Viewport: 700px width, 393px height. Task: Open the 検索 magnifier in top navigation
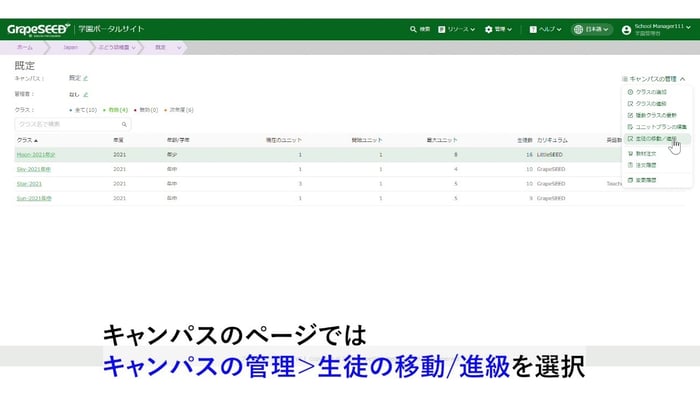click(420, 29)
